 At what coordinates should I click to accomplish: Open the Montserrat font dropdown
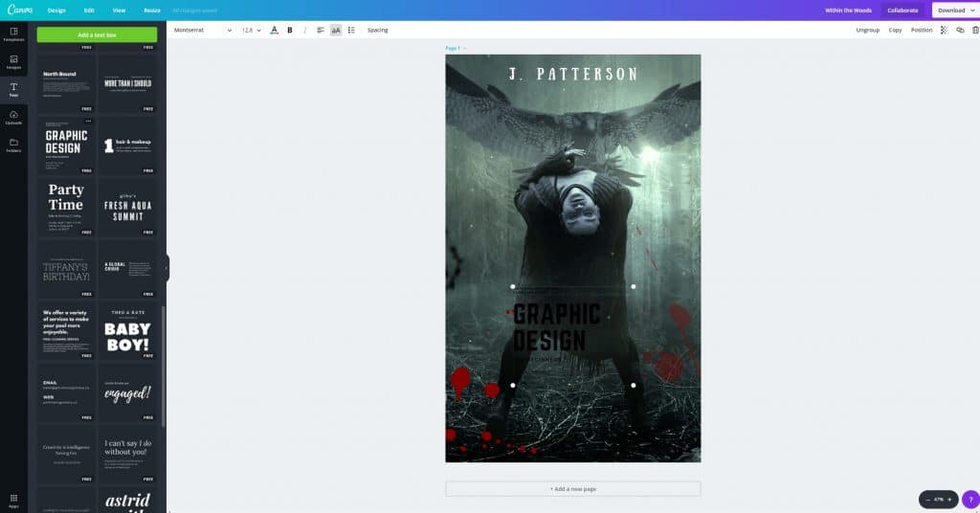tap(203, 30)
